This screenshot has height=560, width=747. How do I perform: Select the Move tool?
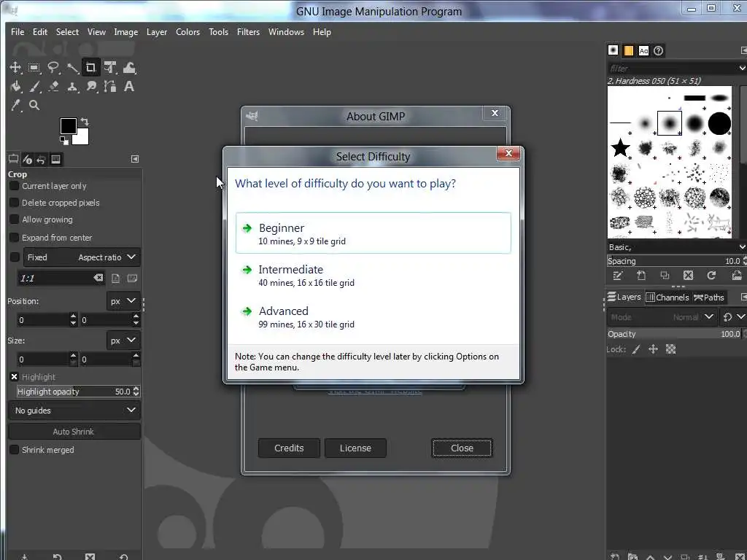point(15,68)
